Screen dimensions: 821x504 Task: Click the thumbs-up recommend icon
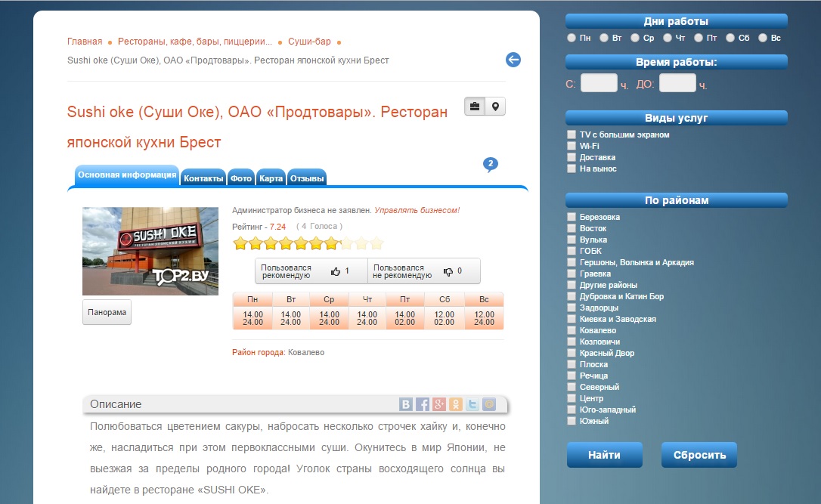336,271
